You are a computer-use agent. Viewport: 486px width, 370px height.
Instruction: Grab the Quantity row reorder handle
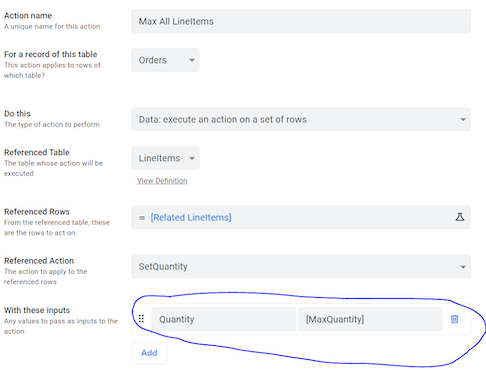click(x=141, y=319)
